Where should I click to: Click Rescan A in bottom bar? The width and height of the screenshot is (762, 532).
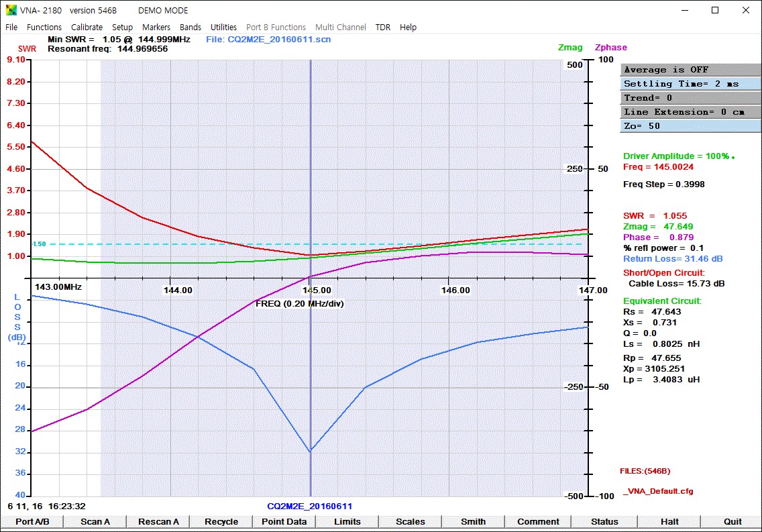point(158,521)
